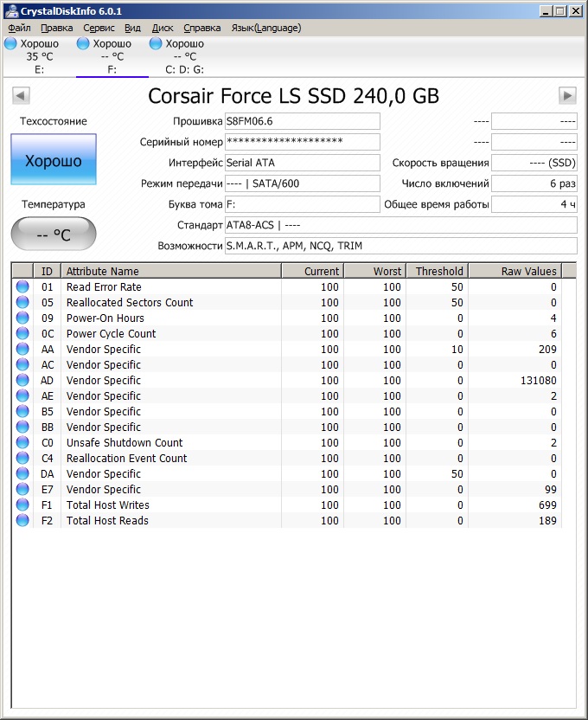Click status orb for Power Cycle Count row

22,334
